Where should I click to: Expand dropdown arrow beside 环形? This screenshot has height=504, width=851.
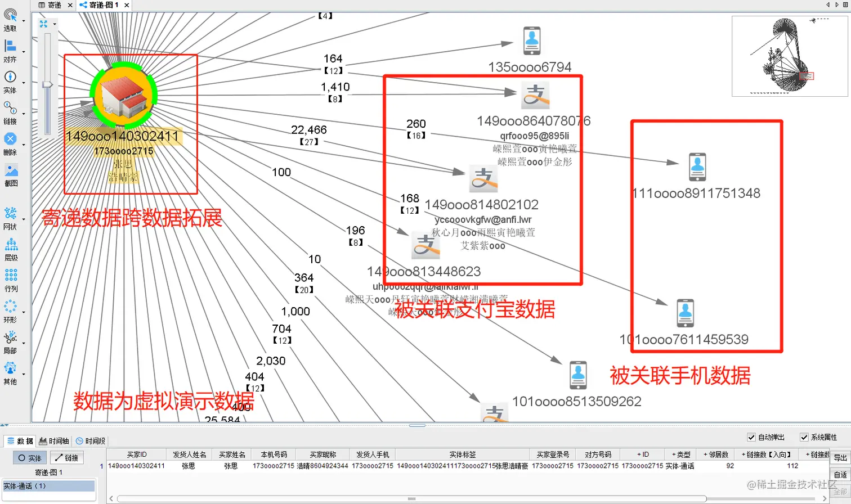point(24,311)
